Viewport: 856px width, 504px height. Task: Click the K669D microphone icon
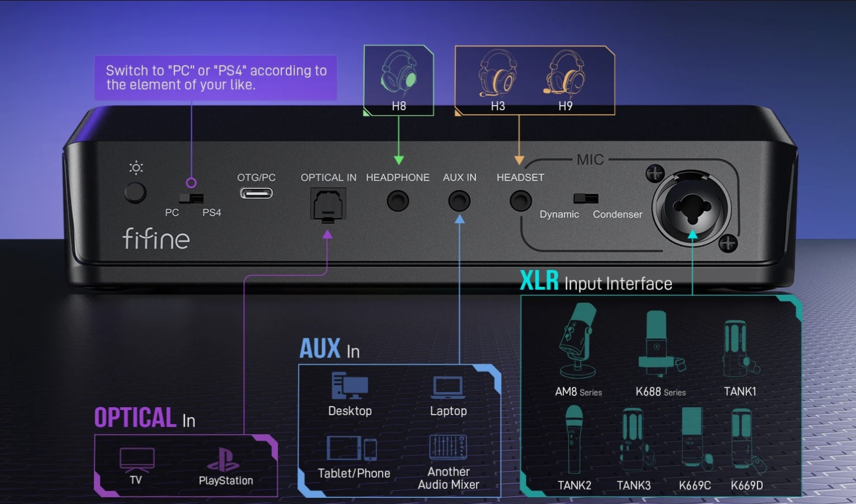coord(748,440)
